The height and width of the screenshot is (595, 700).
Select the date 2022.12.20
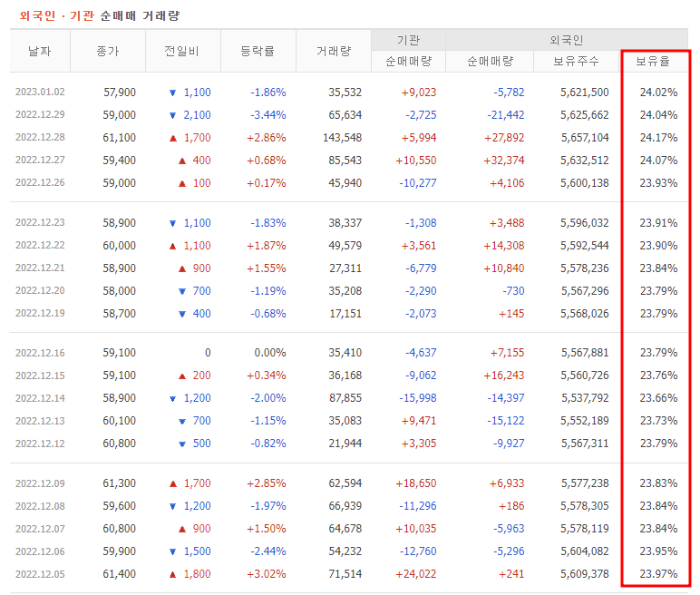coord(40,291)
